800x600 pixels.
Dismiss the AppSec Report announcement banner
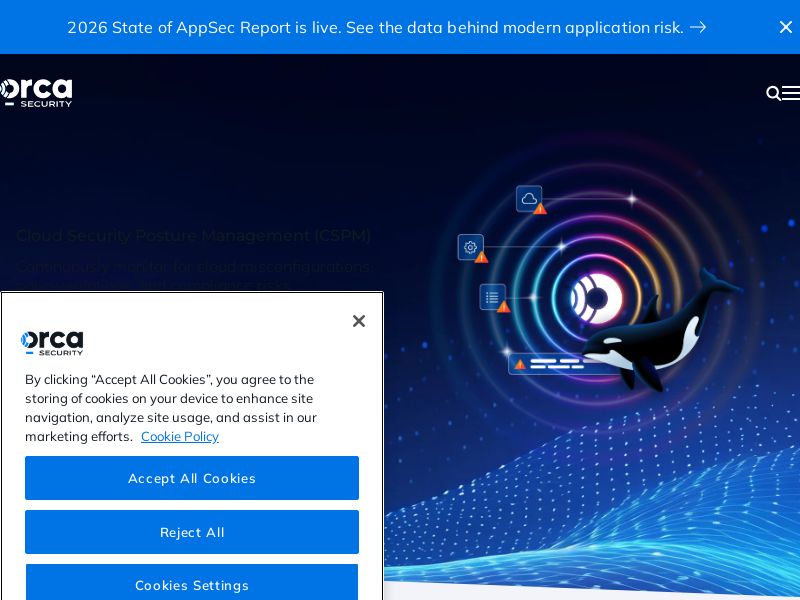(786, 27)
